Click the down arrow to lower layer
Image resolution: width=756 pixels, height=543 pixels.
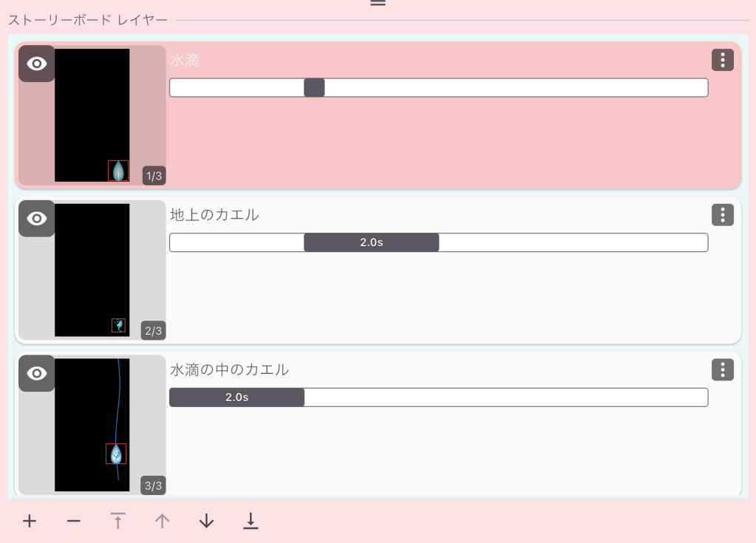pyautogui.click(x=207, y=522)
